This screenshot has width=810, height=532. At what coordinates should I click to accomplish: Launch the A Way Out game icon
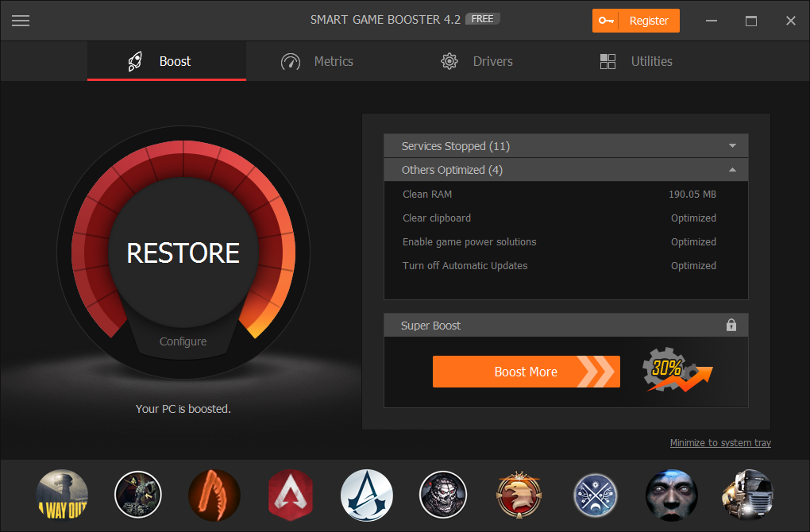[62, 495]
